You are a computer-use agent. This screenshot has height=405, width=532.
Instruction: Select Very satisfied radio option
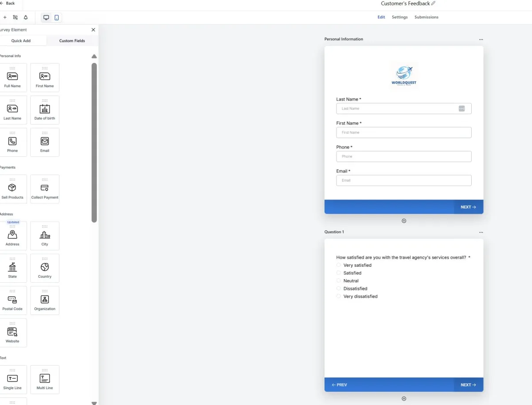click(x=339, y=265)
